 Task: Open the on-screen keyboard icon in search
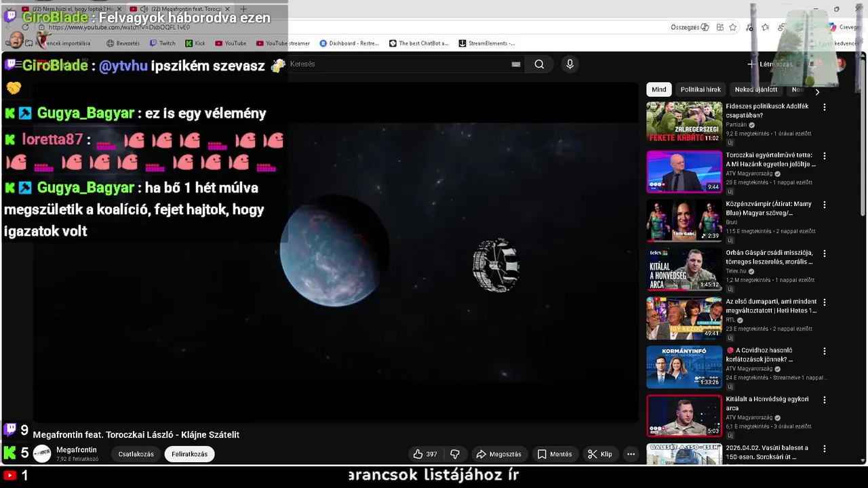click(516, 64)
